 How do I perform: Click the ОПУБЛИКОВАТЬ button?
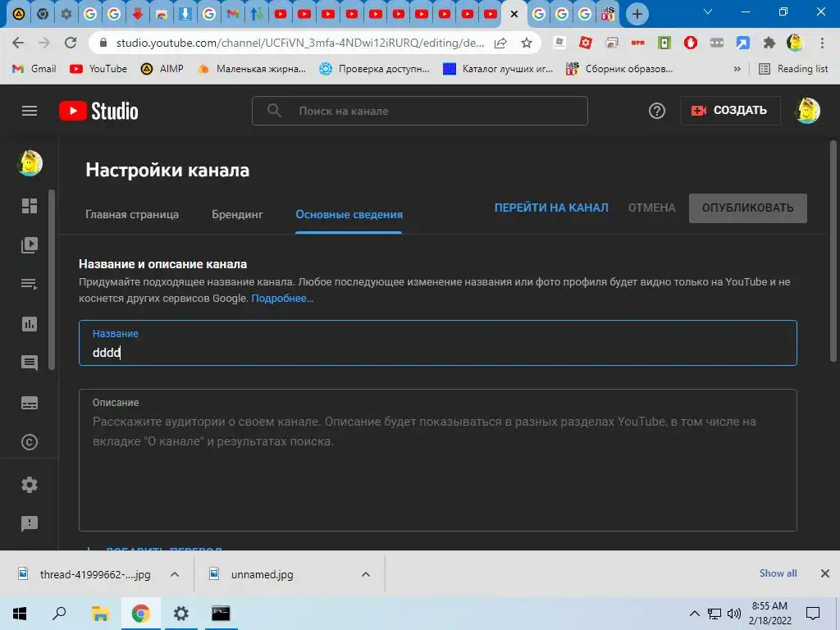click(x=748, y=208)
